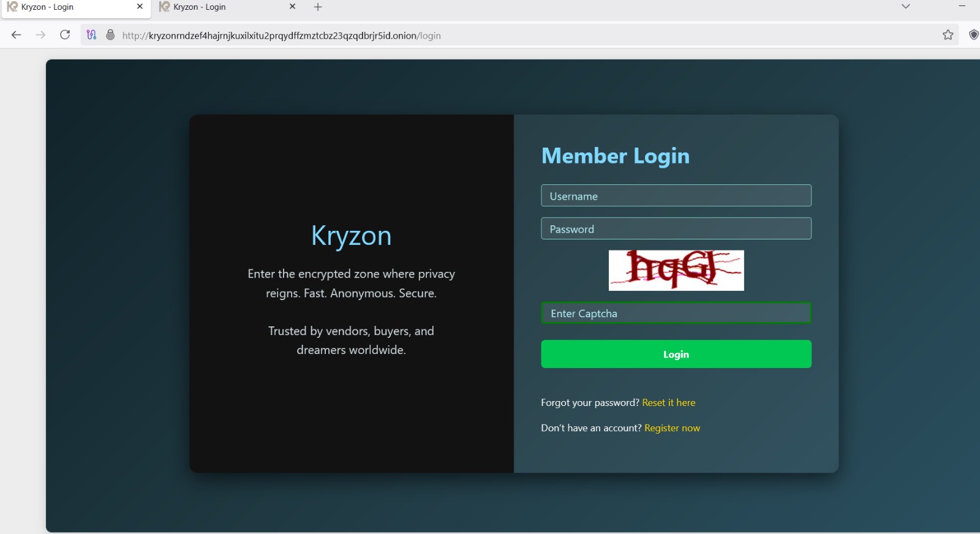Bookmark this page with the star icon
The image size is (980, 534).
pos(948,35)
